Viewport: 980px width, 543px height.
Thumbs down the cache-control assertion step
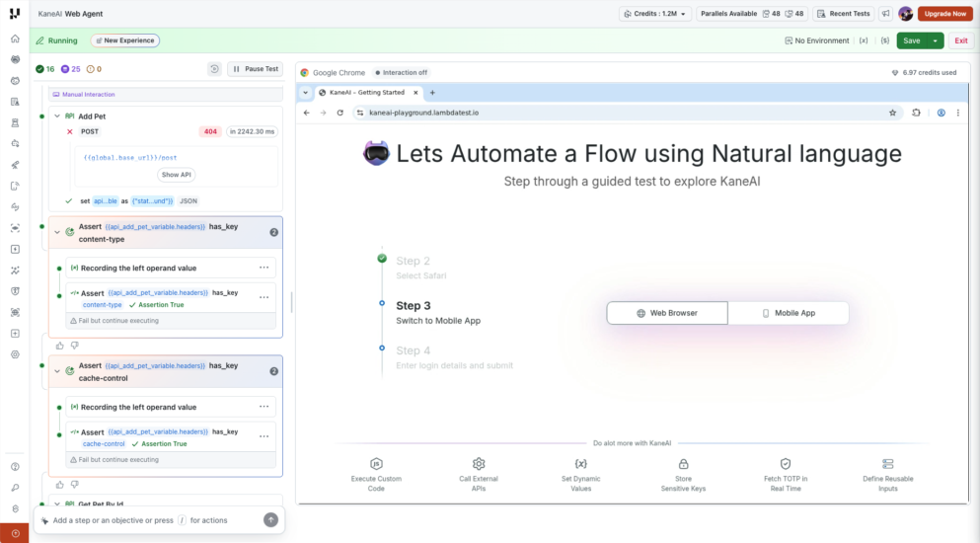click(75, 484)
